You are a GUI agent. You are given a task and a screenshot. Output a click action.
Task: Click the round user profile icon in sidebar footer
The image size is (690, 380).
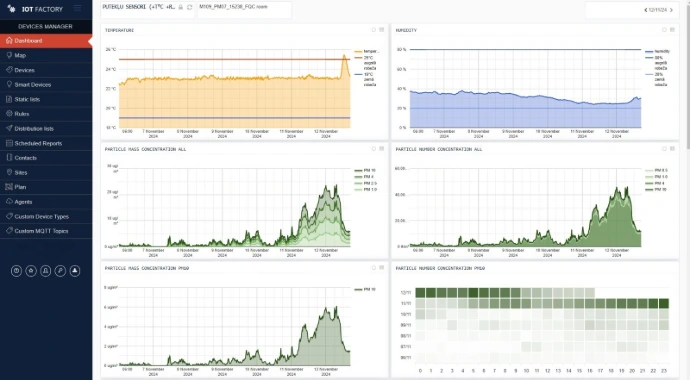pyautogui.click(x=45, y=271)
